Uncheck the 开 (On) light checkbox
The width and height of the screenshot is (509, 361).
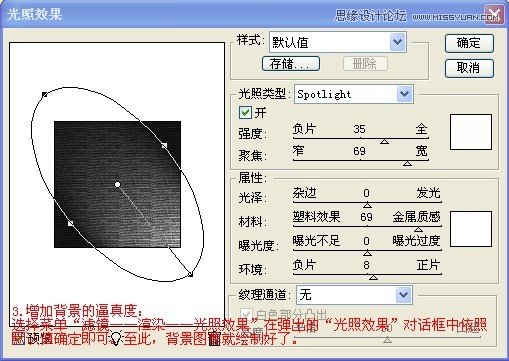click(x=245, y=113)
